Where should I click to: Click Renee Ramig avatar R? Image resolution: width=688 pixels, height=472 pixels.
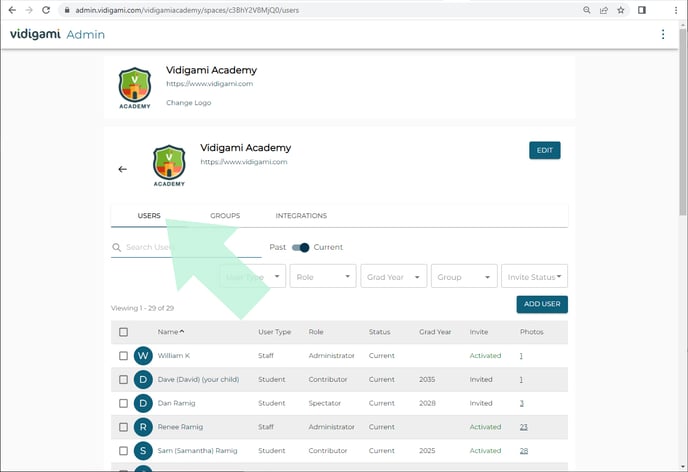point(143,426)
